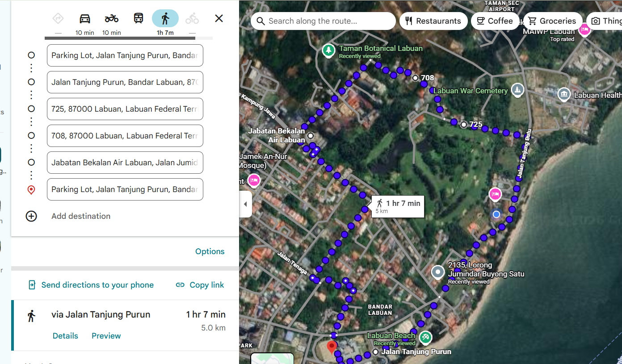Click the Labuan Health museum-style marker
622x364 pixels.
point(564,94)
